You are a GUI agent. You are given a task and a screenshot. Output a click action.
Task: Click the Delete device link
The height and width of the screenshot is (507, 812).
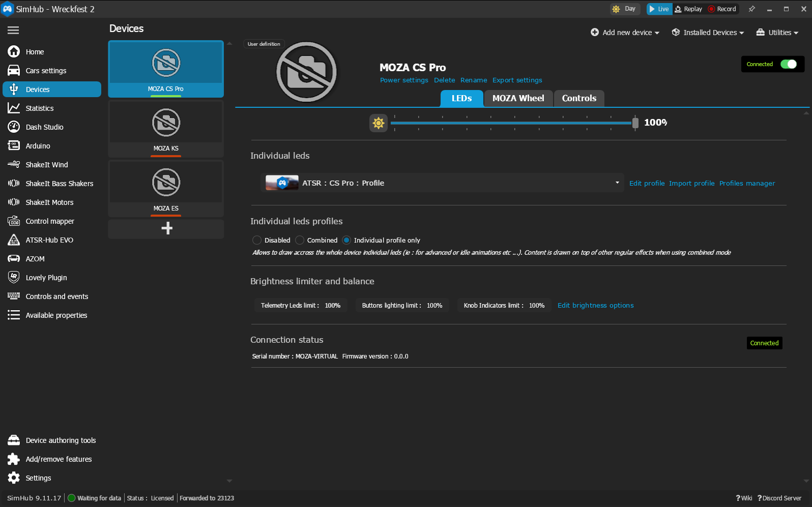click(x=444, y=80)
